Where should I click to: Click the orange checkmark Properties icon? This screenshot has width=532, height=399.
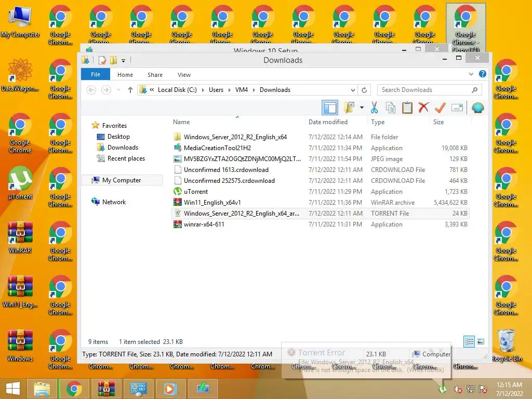440,108
